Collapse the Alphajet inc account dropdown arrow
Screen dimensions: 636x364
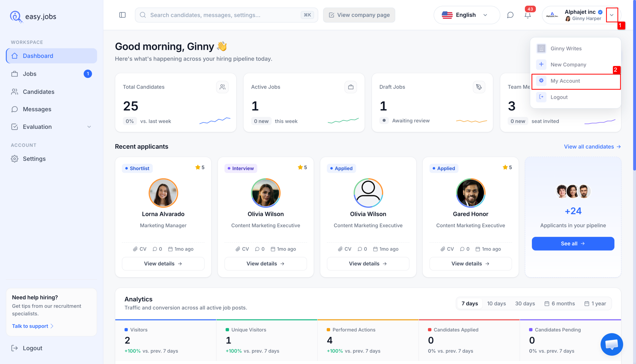[612, 15]
